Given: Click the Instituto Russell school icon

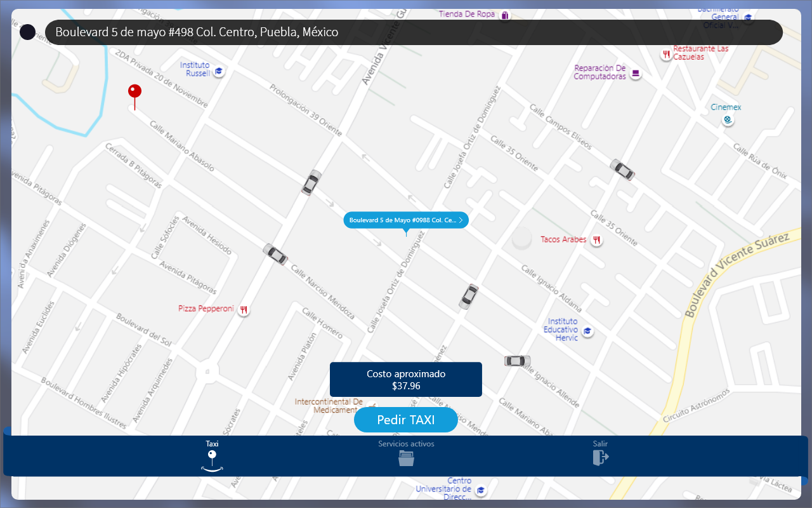Looking at the screenshot, I should [219, 71].
